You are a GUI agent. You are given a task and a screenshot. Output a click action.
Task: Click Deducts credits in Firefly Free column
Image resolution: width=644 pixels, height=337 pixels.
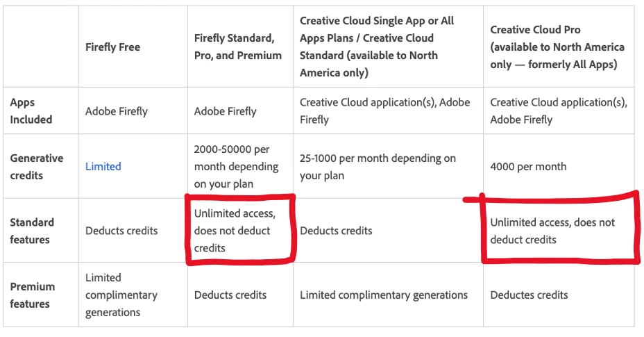121,231
